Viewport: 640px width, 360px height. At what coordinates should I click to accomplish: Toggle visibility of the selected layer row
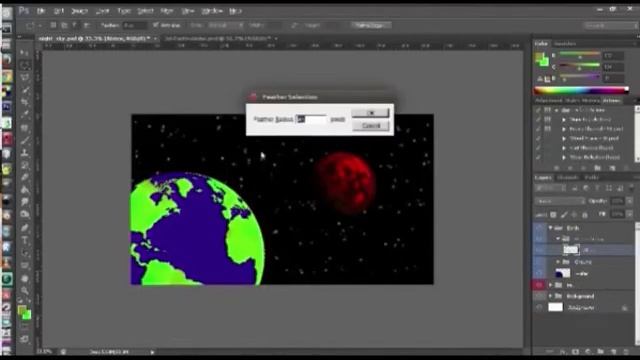click(x=539, y=249)
